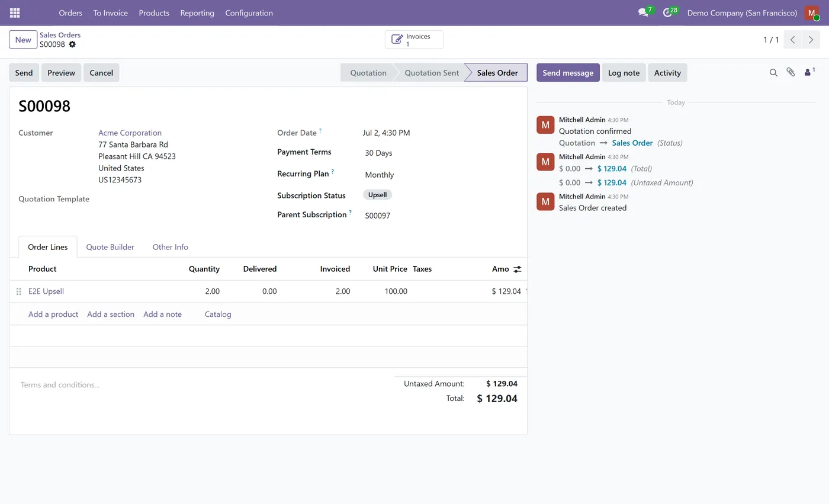This screenshot has width=829, height=504.
Task: Schedule an Activity from chatter
Action: (x=667, y=73)
